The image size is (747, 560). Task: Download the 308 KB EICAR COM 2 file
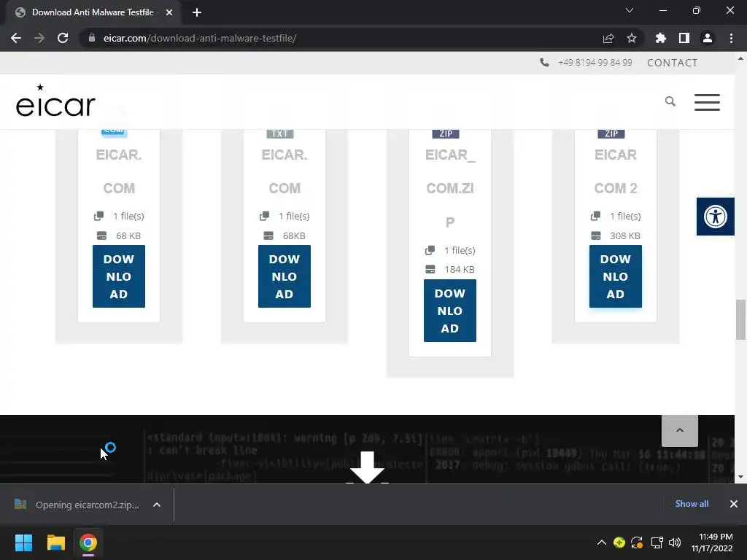pos(616,276)
